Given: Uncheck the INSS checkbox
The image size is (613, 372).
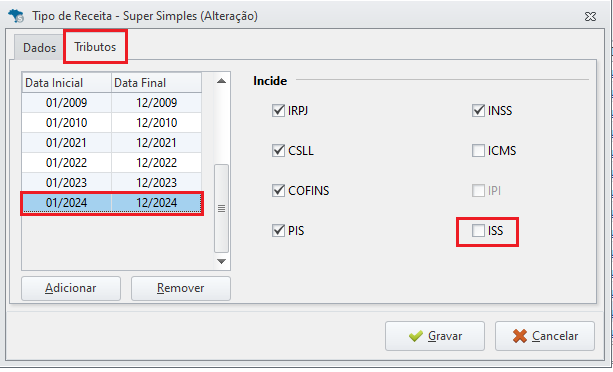Looking at the screenshot, I should pyautogui.click(x=478, y=111).
